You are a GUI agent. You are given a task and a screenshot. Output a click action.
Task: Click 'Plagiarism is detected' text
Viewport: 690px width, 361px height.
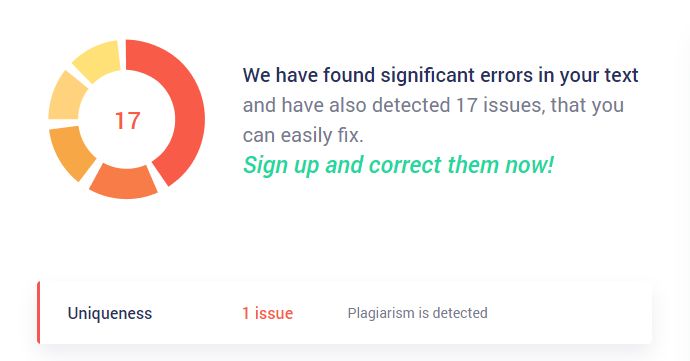pos(417,313)
